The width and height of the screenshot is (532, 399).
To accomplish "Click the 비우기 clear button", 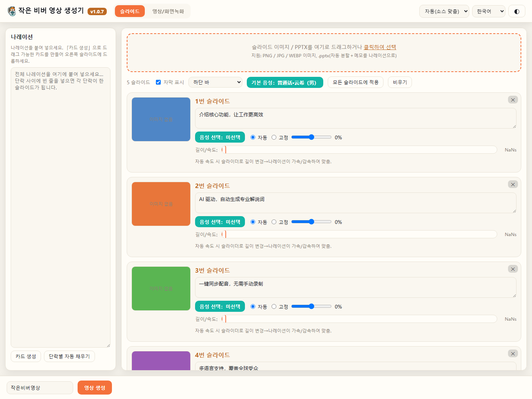I will pyautogui.click(x=400, y=82).
